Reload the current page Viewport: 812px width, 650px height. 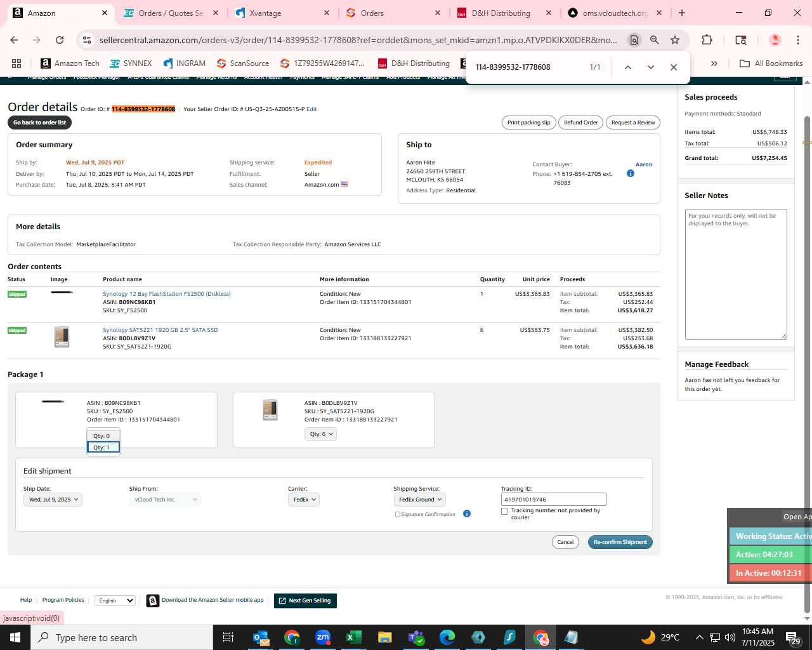pos(60,40)
